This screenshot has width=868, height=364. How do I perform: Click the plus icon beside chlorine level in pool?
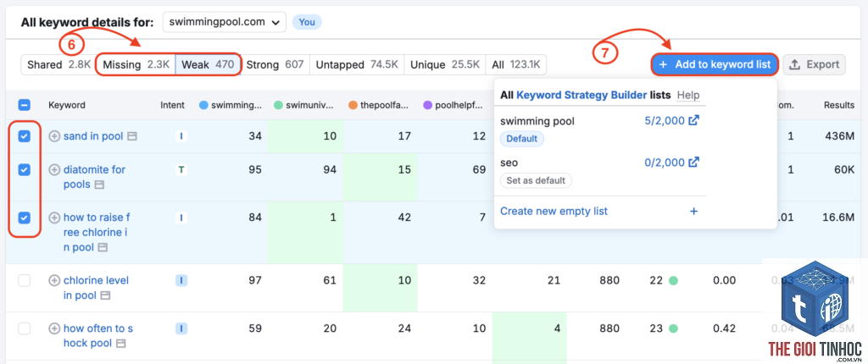[54, 280]
